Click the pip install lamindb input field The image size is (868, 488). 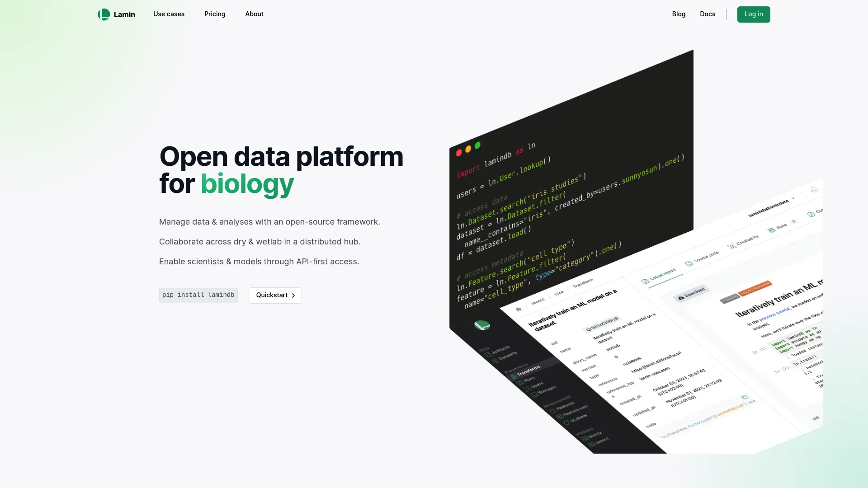(x=198, y=295)
